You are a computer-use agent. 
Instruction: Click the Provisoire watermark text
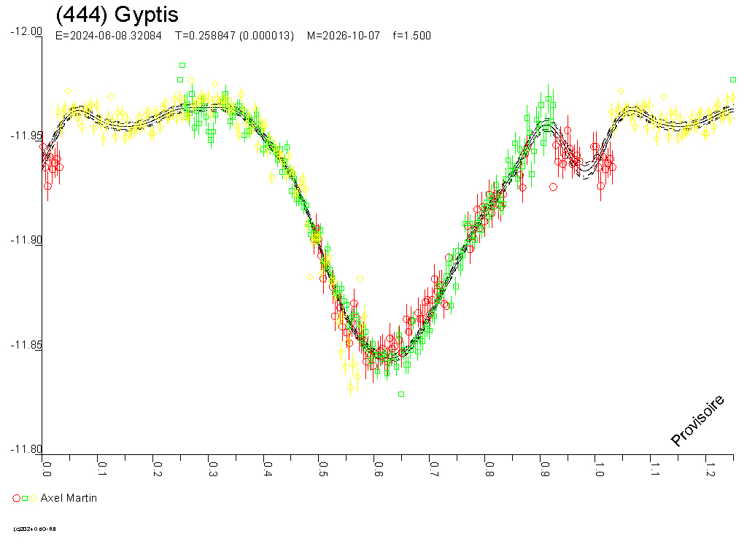tap(697, 420)
